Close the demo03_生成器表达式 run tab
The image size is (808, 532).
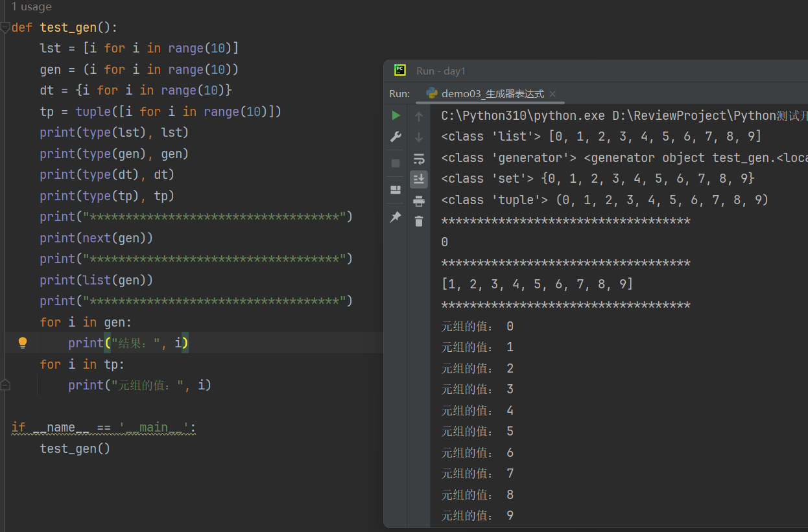click(x=553, y=94)
